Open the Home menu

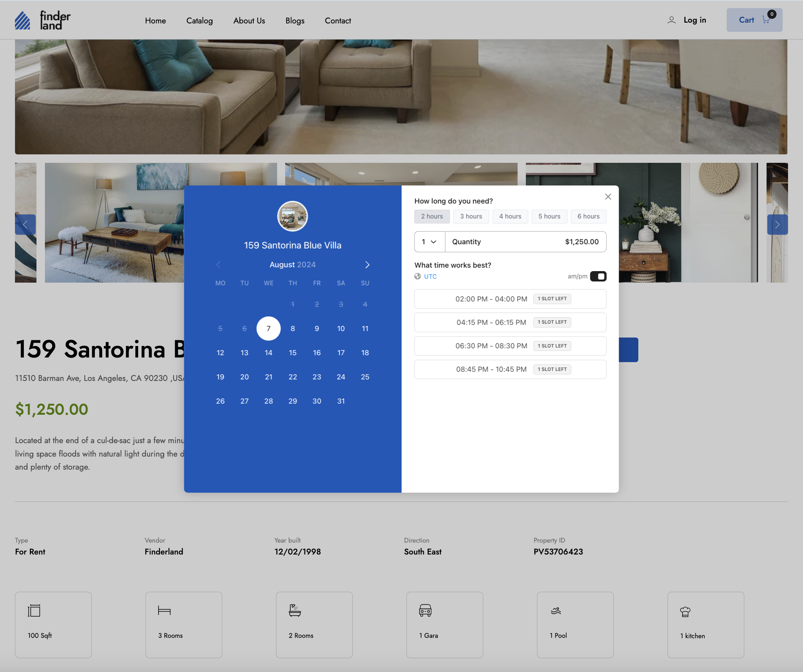155,20
